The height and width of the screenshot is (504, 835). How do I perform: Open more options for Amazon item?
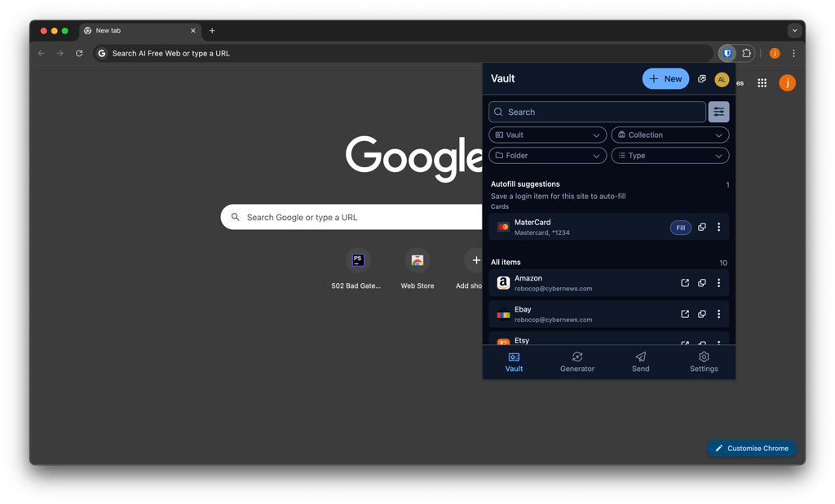pos(718,283)
